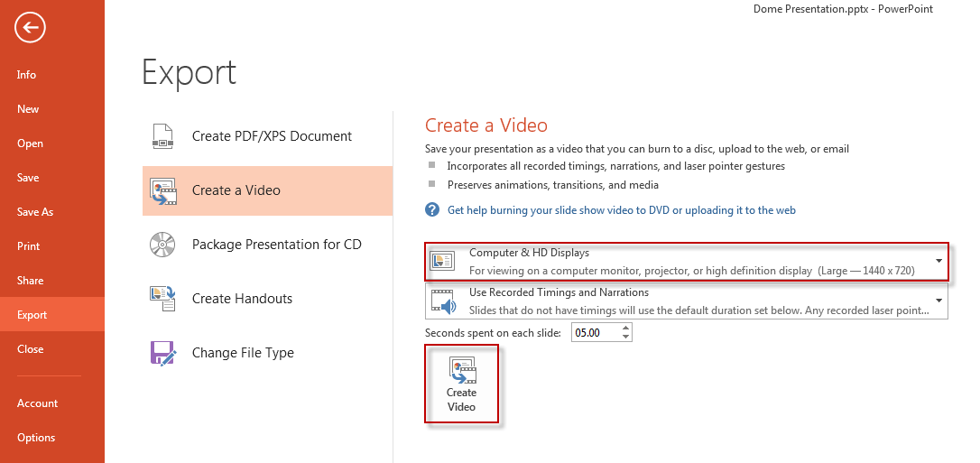This screenshot has height=463, width=980.
Task: Open the Computer & HD Displays dropdown
Action: click(938, 261)
